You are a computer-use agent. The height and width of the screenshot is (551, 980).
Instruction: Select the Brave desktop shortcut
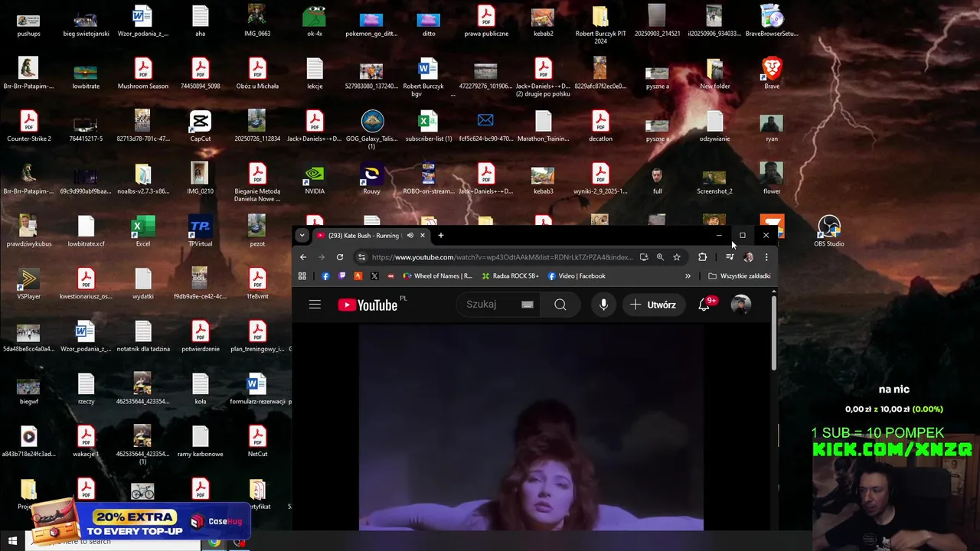[x=772, y=74]
